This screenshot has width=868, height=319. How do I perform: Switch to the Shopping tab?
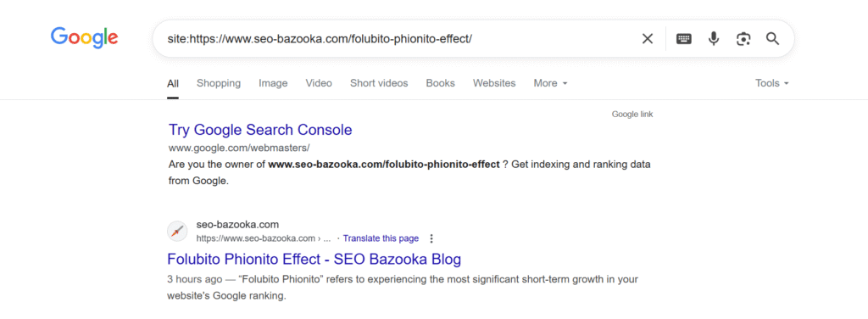pos(219,83)
